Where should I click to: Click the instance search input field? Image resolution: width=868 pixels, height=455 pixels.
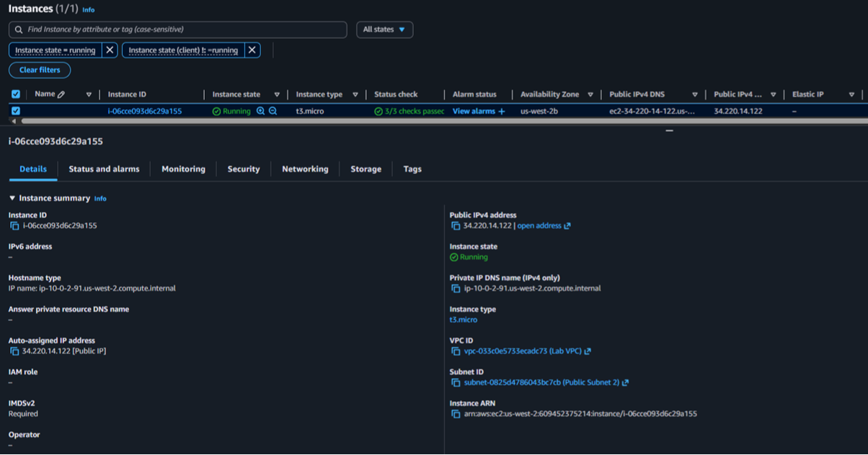(177, 30)
